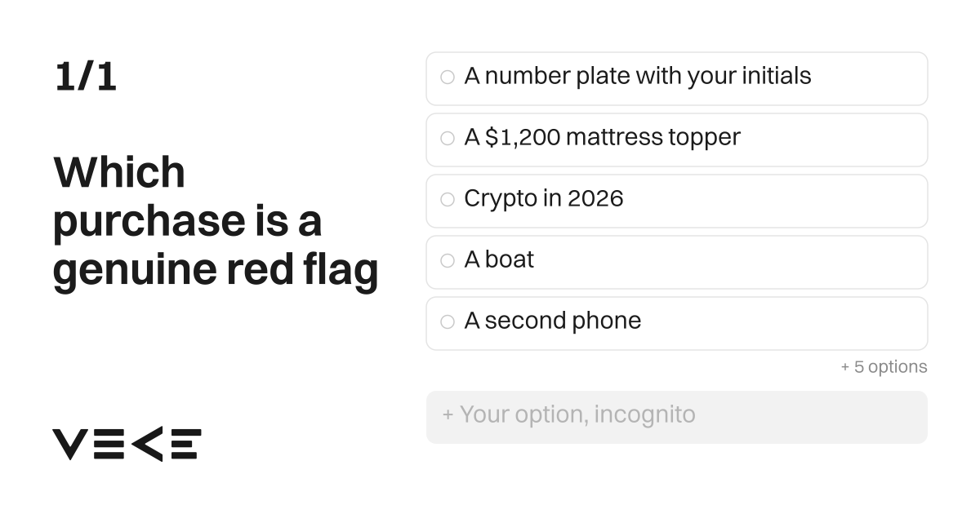Image resolution: width=980 pixels, height=514 pixels.
Task: Pick the A boat radio button
Action: pos(447,261)
